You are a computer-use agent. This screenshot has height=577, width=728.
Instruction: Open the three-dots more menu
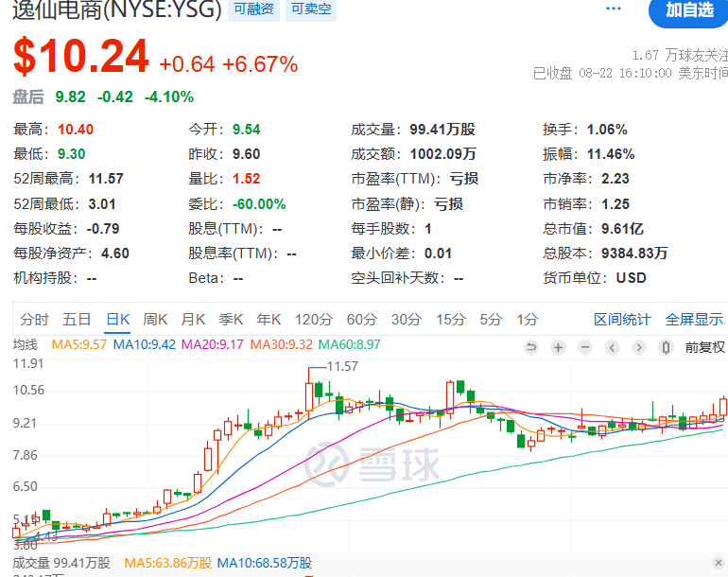click(x=614, y=9)
